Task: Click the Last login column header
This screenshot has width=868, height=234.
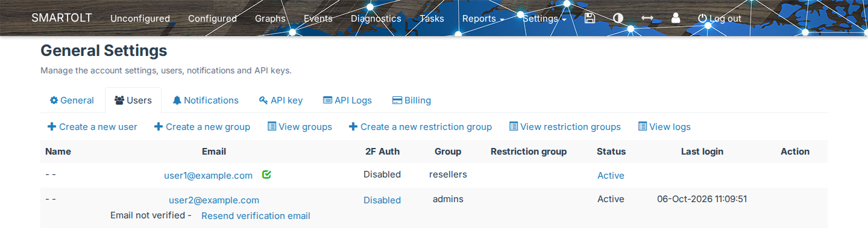Action: point(702,152)
